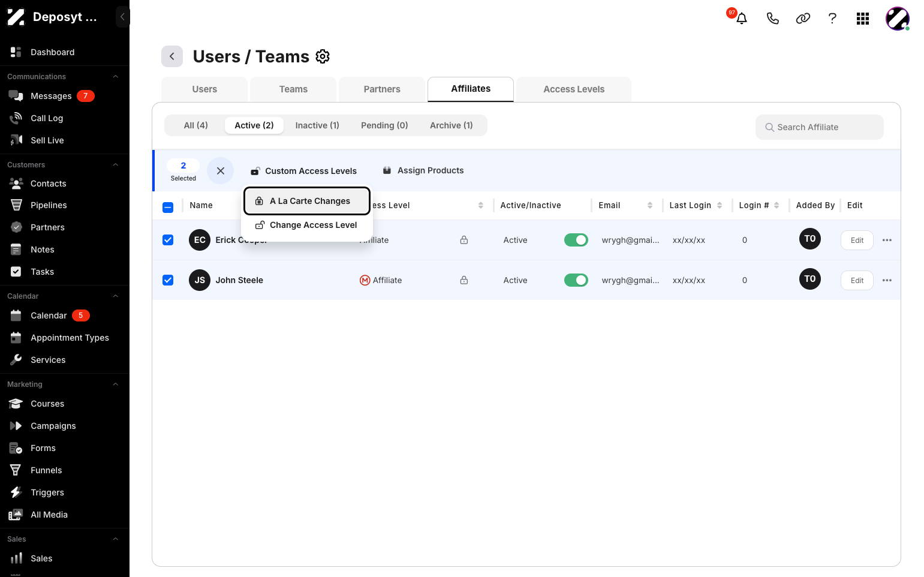Image resolution: width=924 pixels, height=577 pixels.
Task: Open the apps grid icon
Action: 863,19
